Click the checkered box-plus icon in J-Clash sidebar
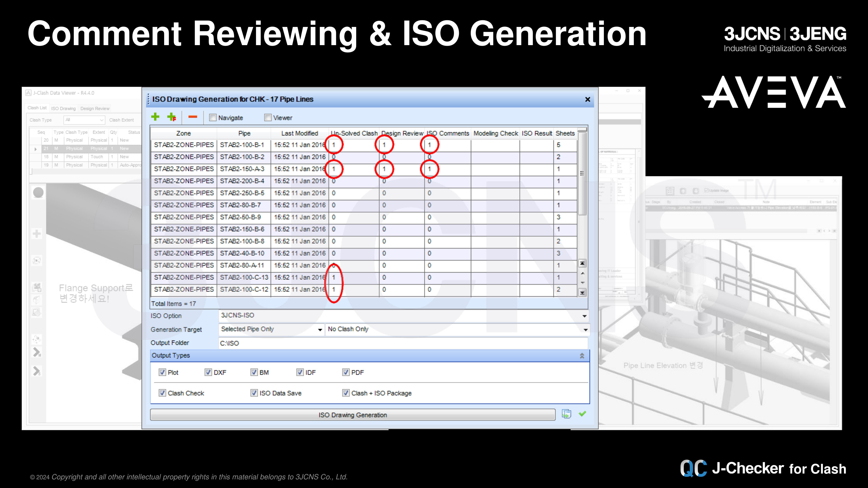Screen dimensions: 868x488 tap(37, 287)
